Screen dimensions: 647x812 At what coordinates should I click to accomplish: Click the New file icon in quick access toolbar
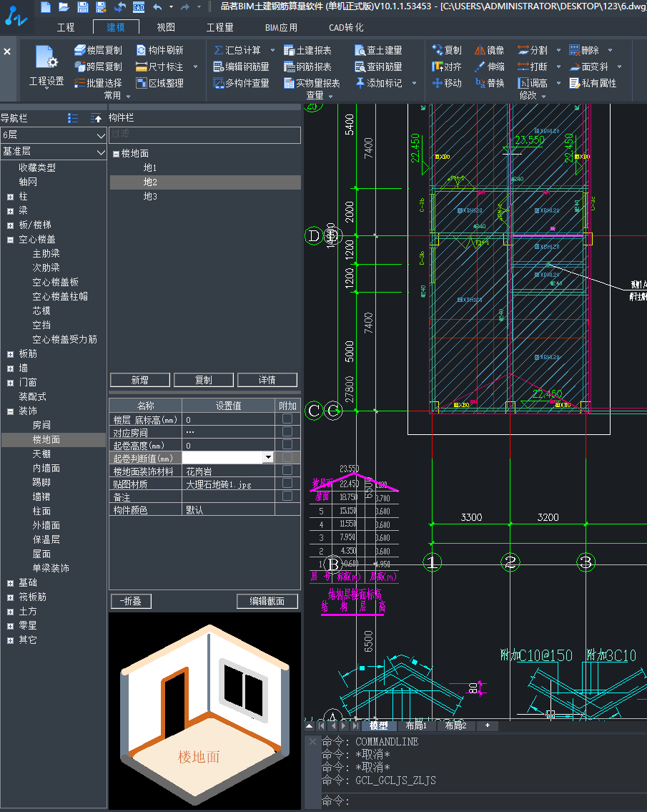pos(46,6)
